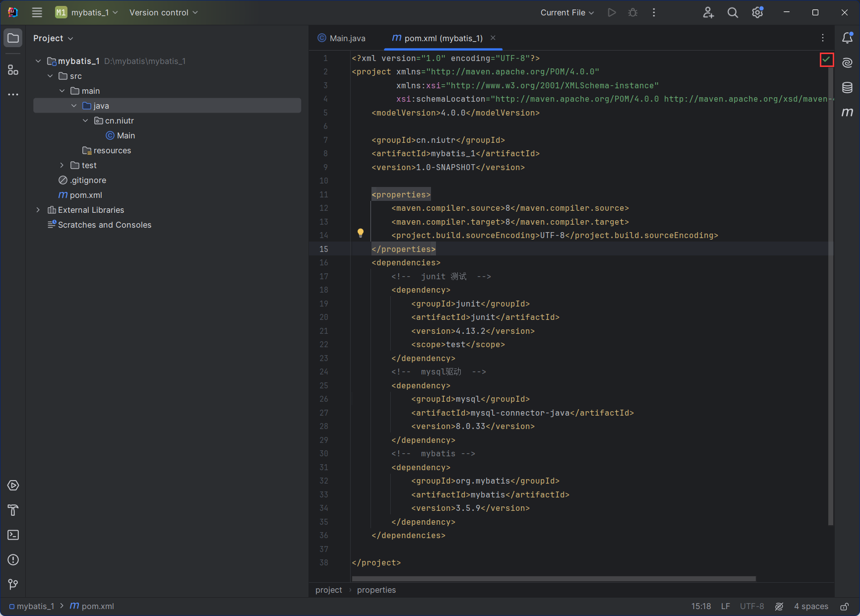Open the Current File run configuration dropdown
Screen dimensions: 860x616
pyautogui.click(x=567, y=12)
